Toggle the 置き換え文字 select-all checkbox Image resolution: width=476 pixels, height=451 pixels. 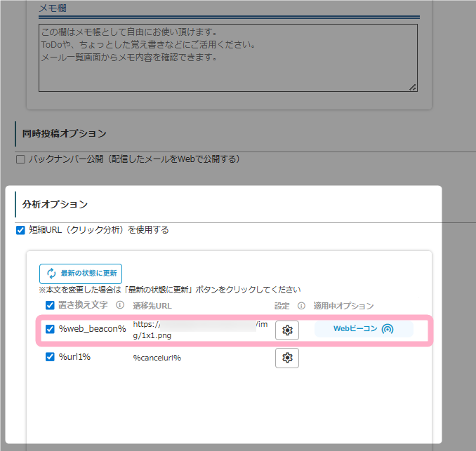pos(50,306)
